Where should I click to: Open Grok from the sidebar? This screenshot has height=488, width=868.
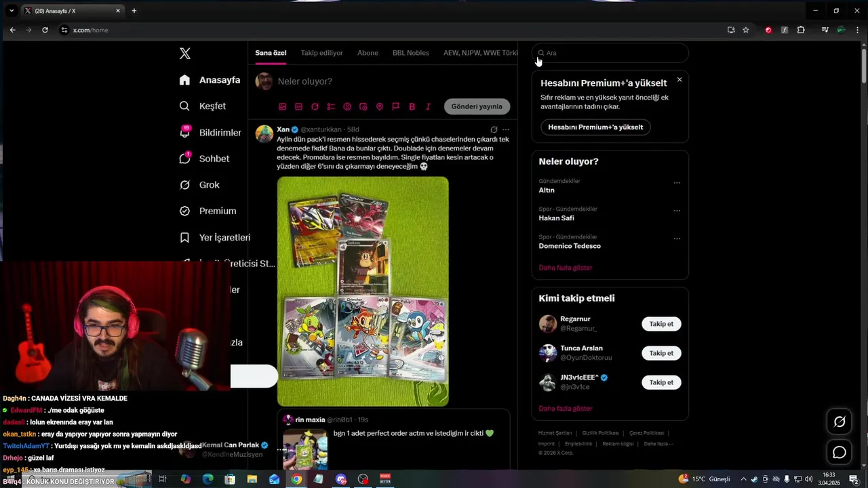199,185
